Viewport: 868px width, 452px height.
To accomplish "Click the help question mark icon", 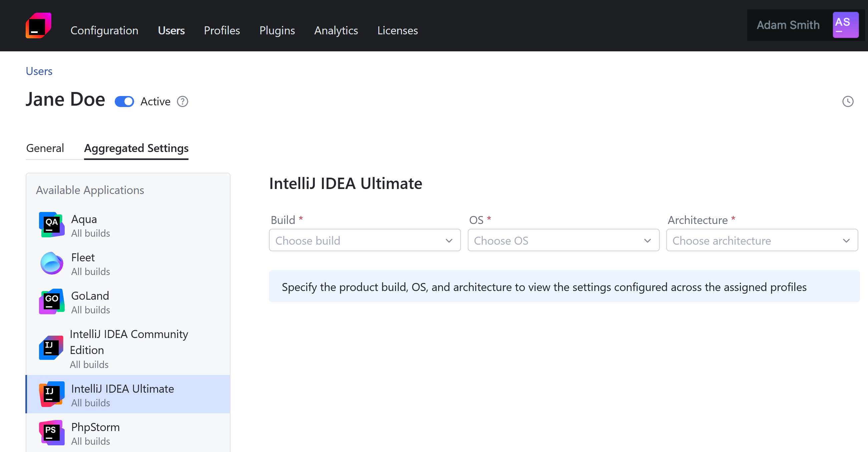I will pos(183,102).
